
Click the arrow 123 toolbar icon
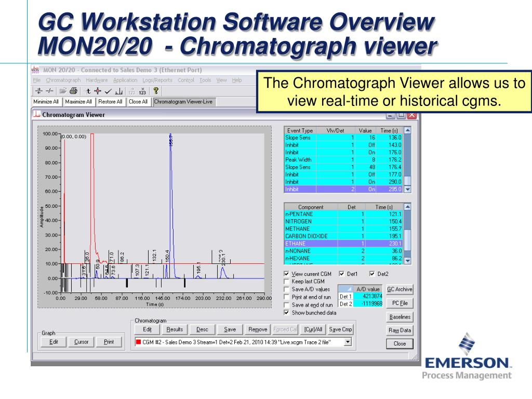click(131, 91)
